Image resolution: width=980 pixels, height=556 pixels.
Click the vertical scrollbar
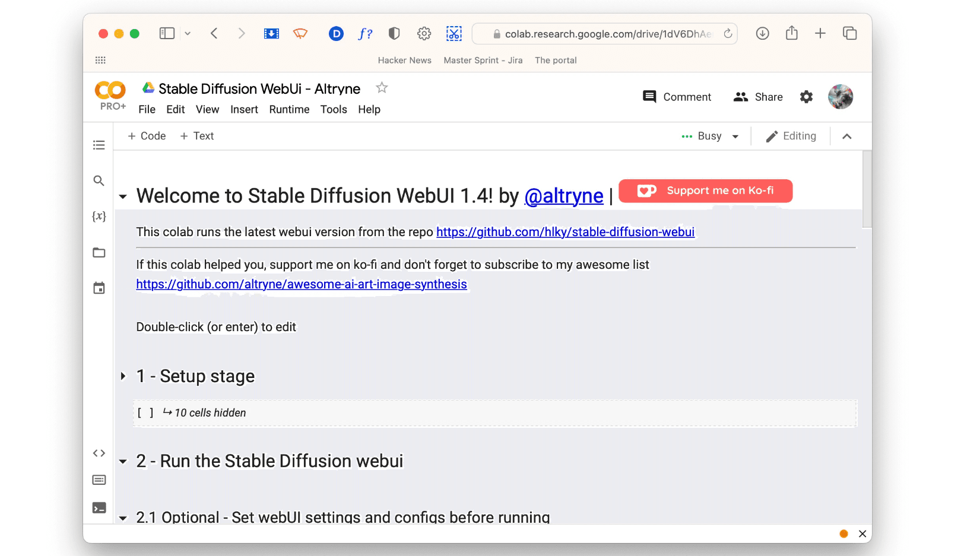click(867, 189)
